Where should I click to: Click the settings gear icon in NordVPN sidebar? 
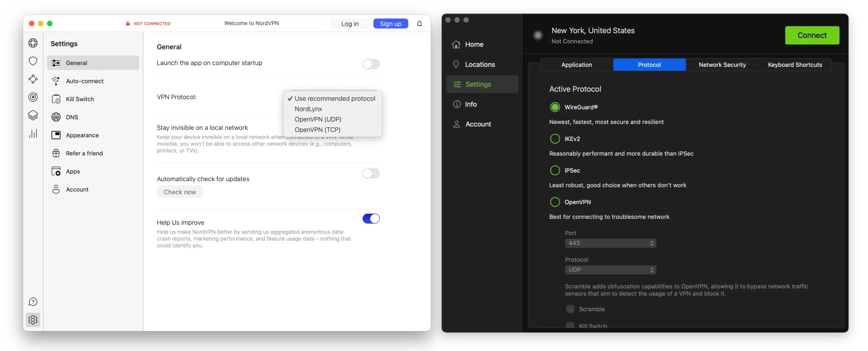(x=33, y=319)
